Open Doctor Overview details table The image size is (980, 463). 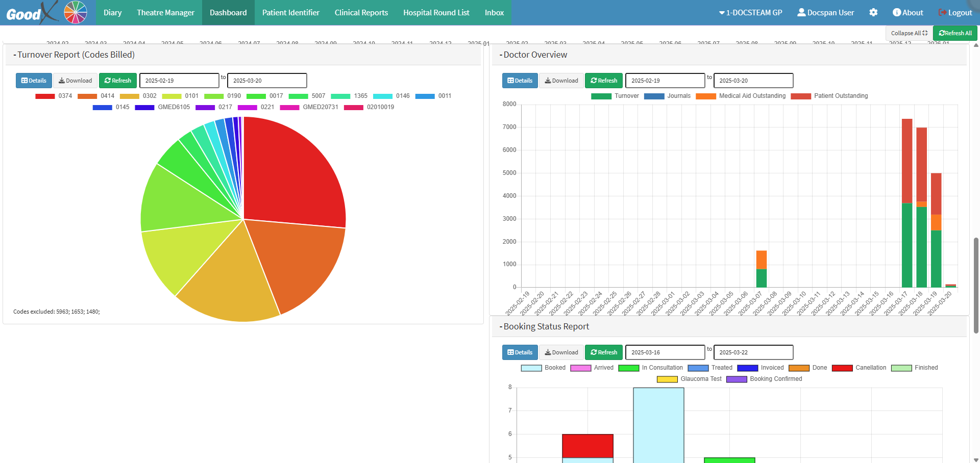point(520,81)
